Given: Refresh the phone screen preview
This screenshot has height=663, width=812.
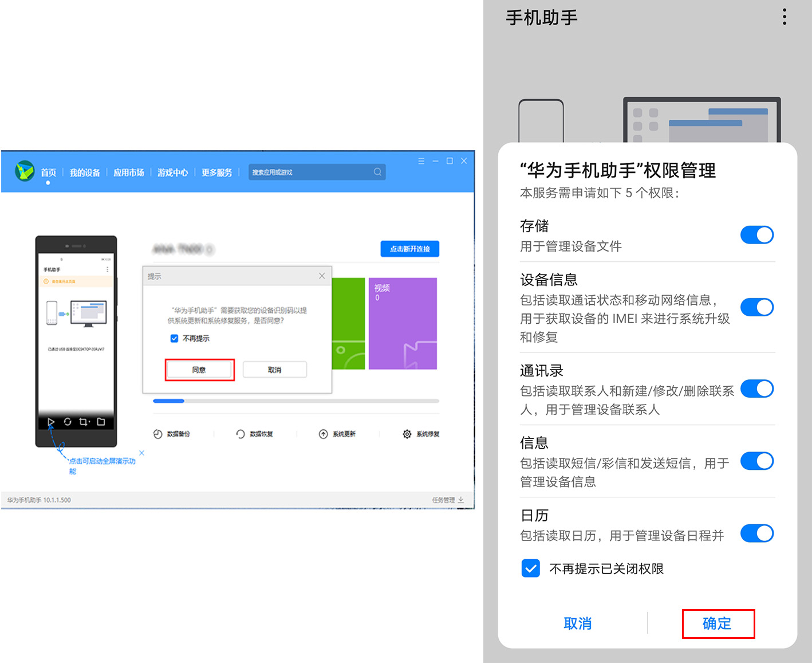Looking at the screenshot, I should [68, 422].
